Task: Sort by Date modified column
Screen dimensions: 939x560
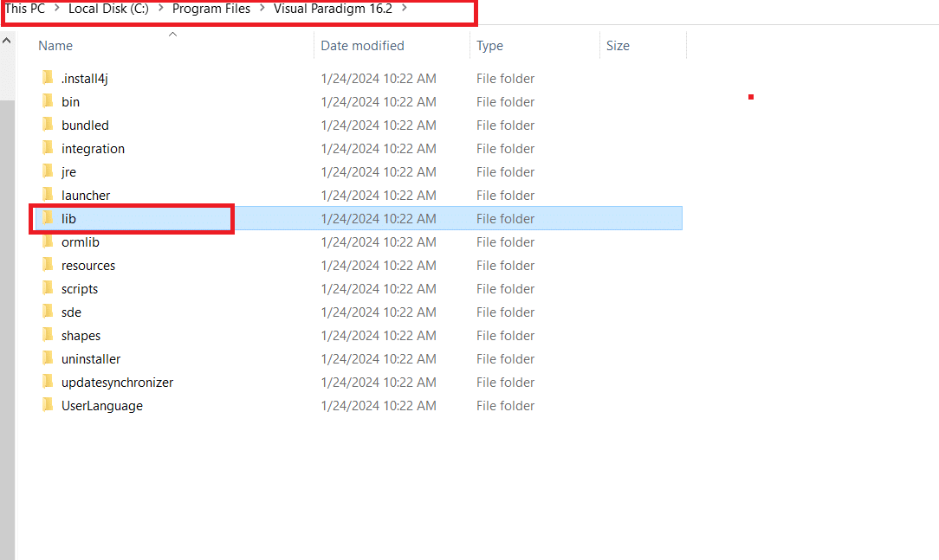Action: (x=362, y=46)
